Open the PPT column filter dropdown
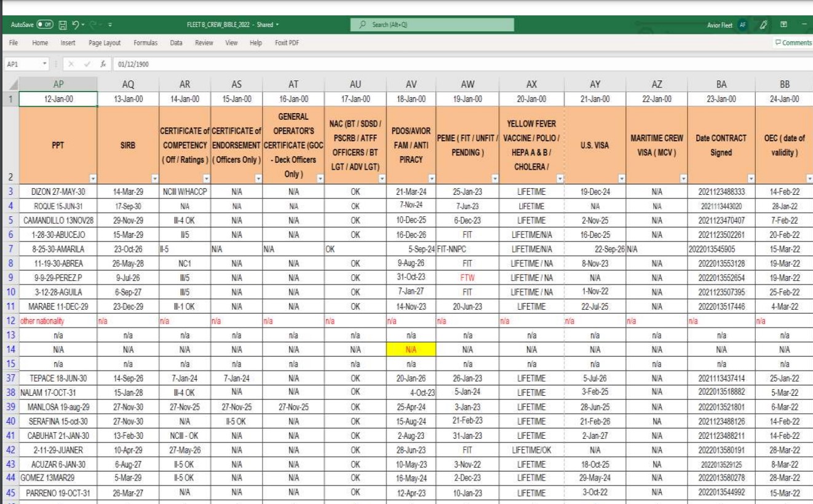The width and height of the screenshot is (813, 504). click(93, 178)
